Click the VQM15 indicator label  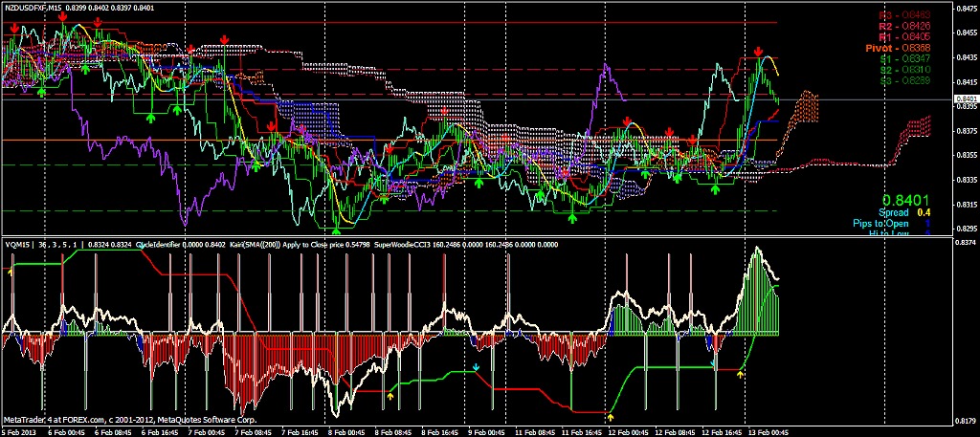click(15, 245)
